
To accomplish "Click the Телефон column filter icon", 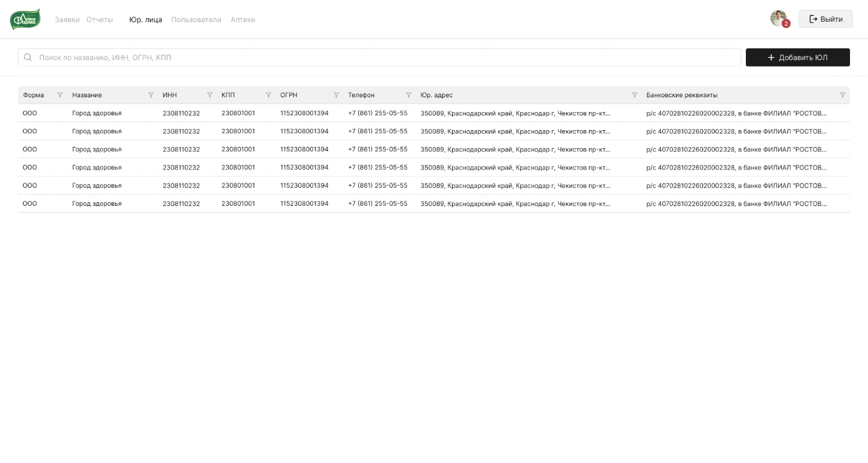I will click(409, 95).
